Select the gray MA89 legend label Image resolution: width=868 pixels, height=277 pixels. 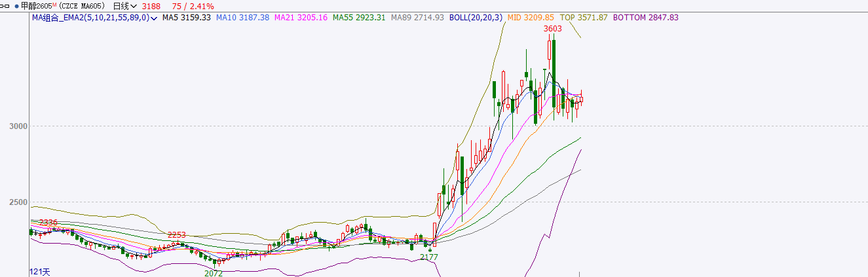(417, 18)
